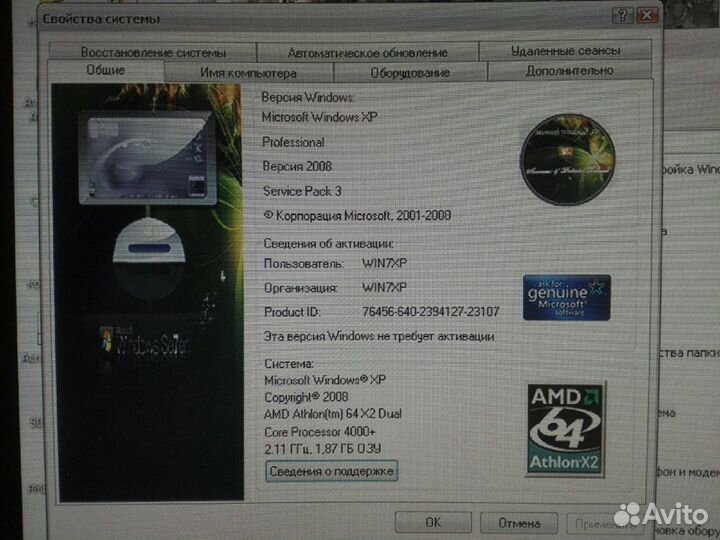Close the Свойства системы dialog
The image size is (720, 540).
click(x=647, y=16)
